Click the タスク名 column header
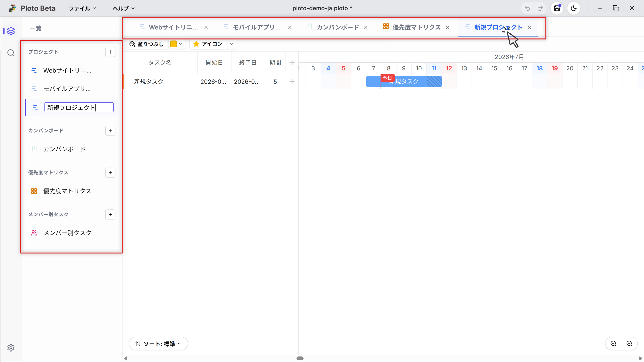Viewport: 644px width, 362px height. 160,62
